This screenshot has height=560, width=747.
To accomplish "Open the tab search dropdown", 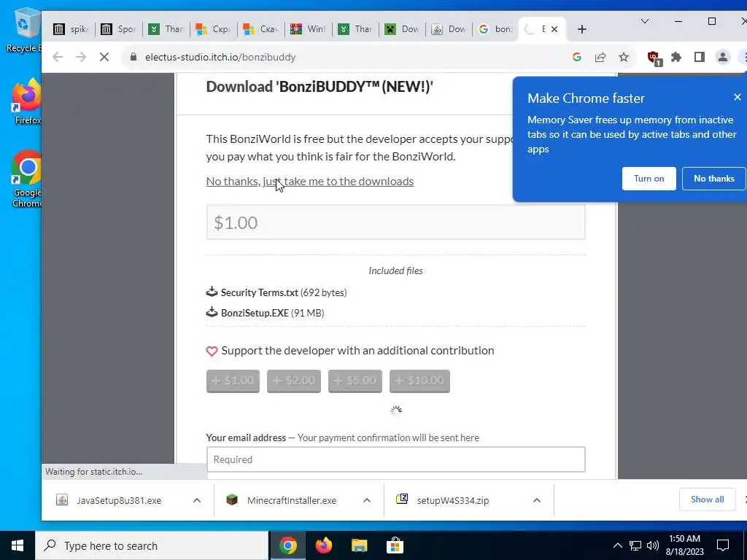I will pos(645,21).
